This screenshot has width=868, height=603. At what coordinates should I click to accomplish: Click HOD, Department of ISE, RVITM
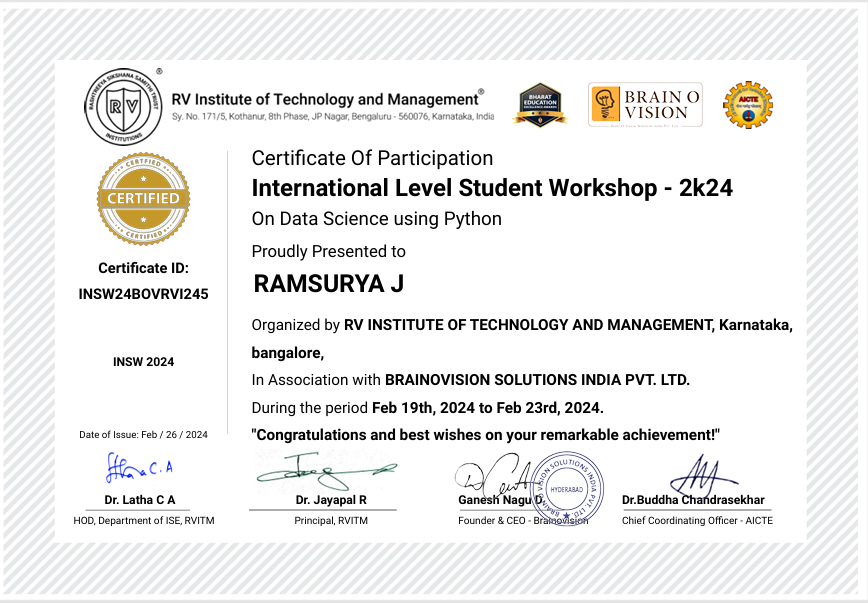pyautogui.click(x=144, y=520)
